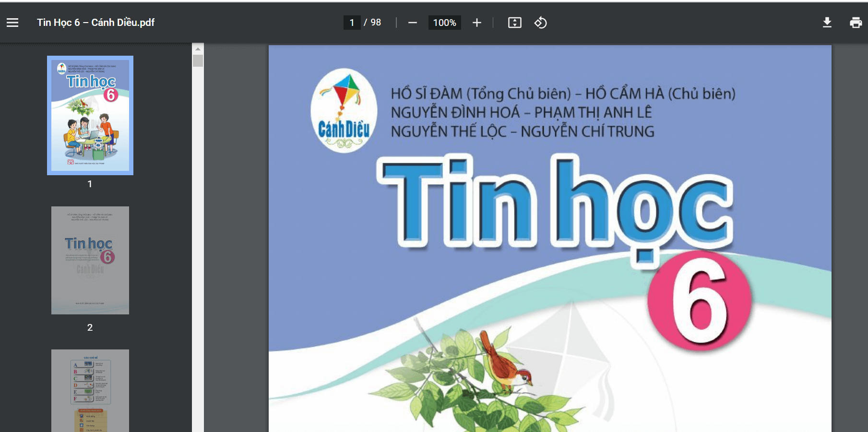
Task: Download the PDF file
Action: (x=827, y=23)
